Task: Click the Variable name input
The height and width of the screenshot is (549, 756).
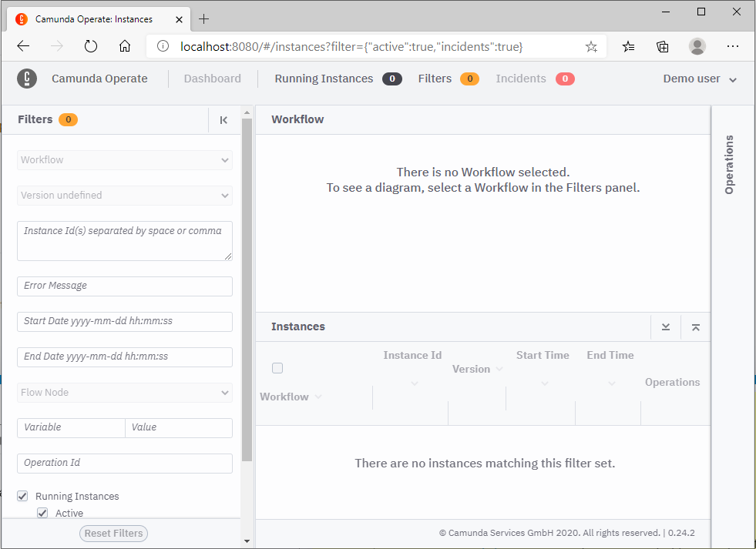Action: point(71,427)
